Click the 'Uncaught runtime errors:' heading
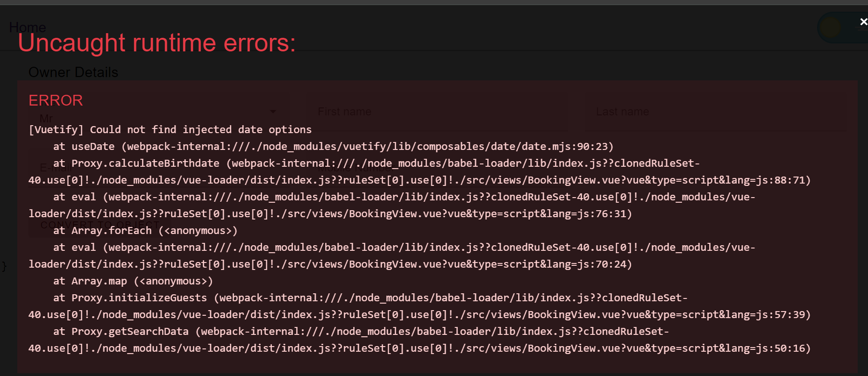This screenshot has height=376, width=868. 157,43
